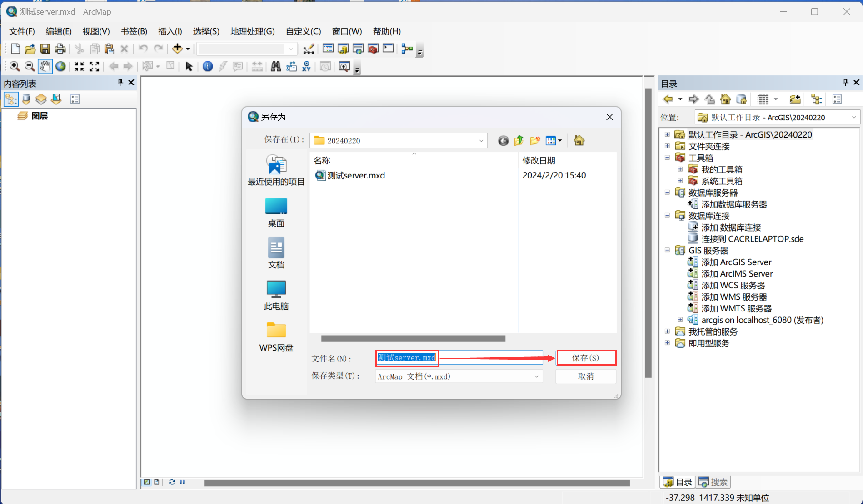The image size is (863, 504).
Task: Open the Customize menu 自定义(C)
Action: click(303, 31)
